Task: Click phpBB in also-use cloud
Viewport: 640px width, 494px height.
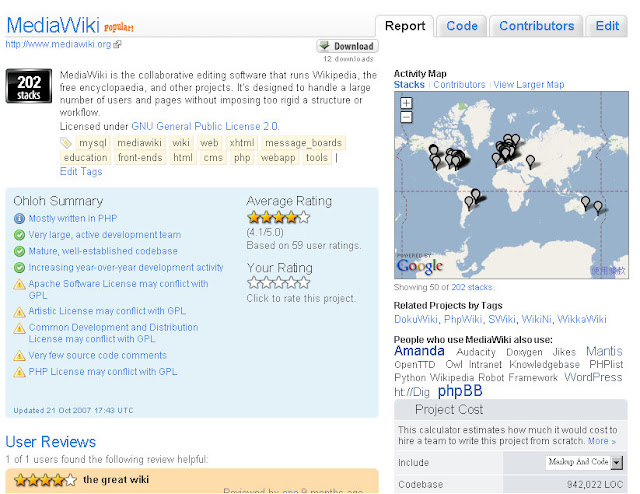Action: 460,391
